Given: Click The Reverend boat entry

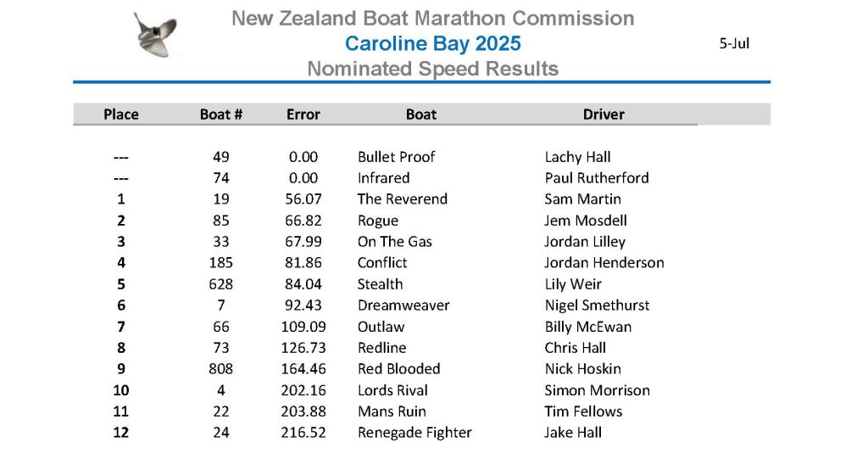Looking at the screenshot, I should (403, 199).
